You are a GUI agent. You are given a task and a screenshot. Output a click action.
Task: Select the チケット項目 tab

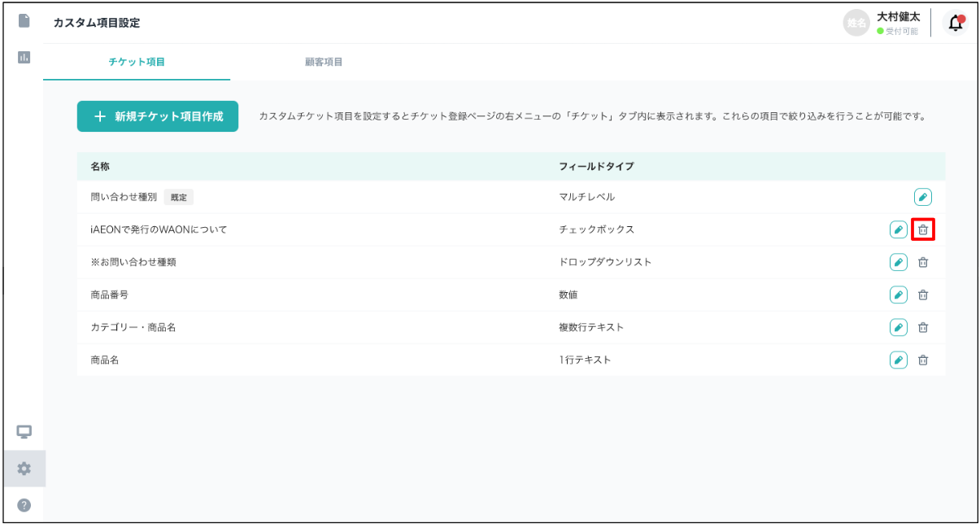click(137, 62)
